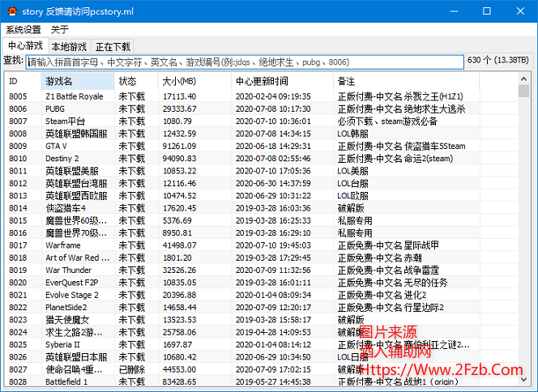Viewport: 538px width, 392px height.
Task: Select the 英雄联盟西欧服 row
Action: 262,195
